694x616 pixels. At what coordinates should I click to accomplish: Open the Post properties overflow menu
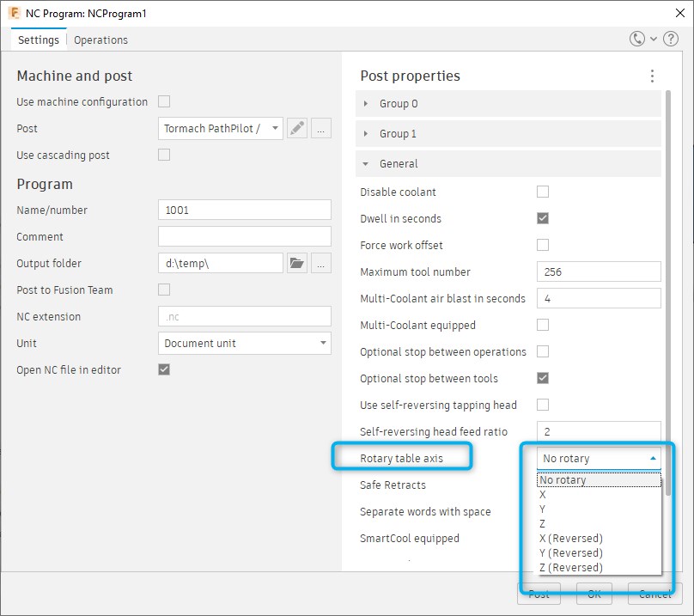(x=652, y=76)
